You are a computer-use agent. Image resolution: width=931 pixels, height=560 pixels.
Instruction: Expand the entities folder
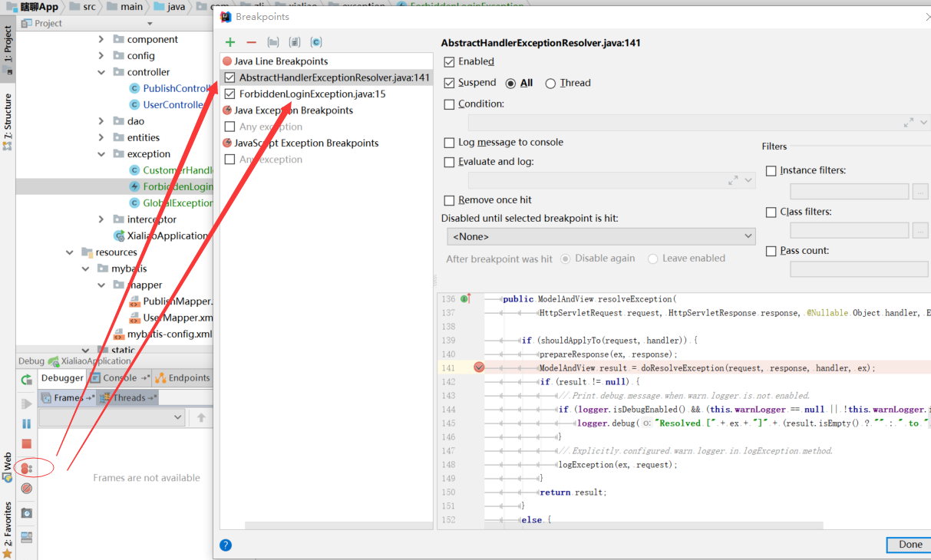(101, 138)
